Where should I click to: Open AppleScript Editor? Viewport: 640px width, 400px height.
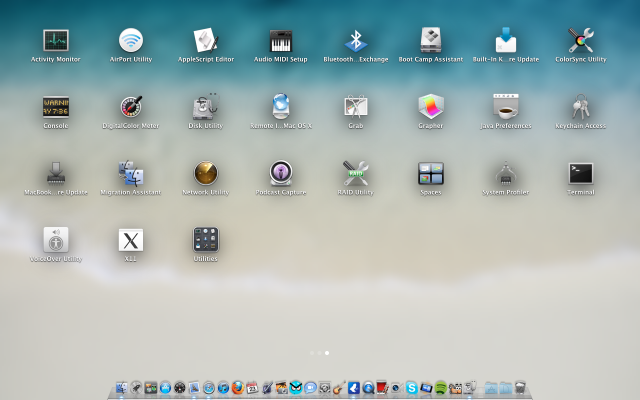206,40
